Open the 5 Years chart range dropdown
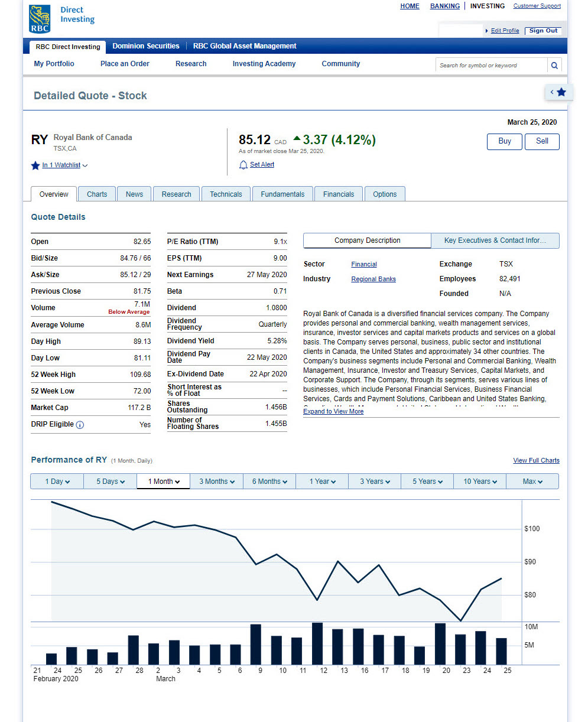This screenshot has width=588, height=722. pyautogui.click(x=427, y=482)
